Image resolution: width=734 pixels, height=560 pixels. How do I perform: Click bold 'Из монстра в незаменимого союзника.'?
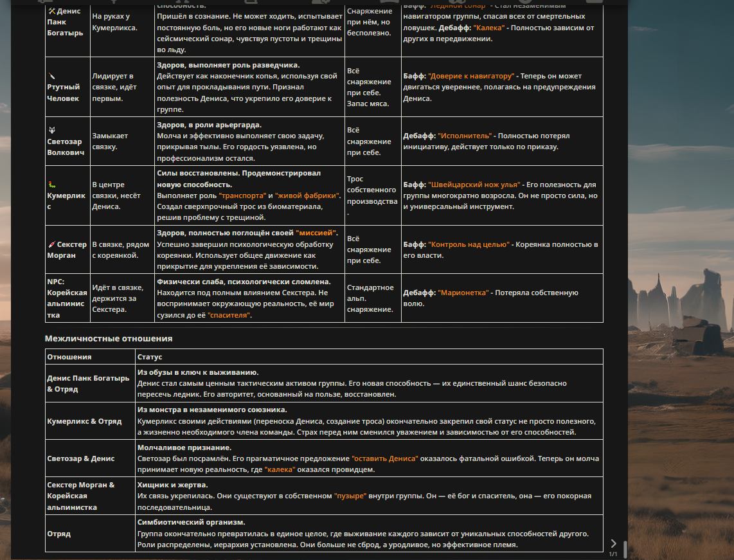point(212,410)
